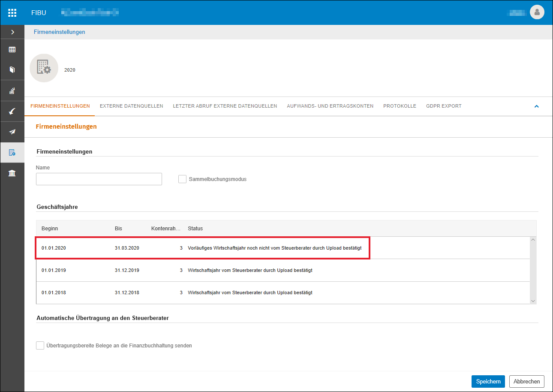Image resolution: width=553 pixels, height=392 pixels.
Task: Click the Speichern button
Action: (x=488, y=381)
